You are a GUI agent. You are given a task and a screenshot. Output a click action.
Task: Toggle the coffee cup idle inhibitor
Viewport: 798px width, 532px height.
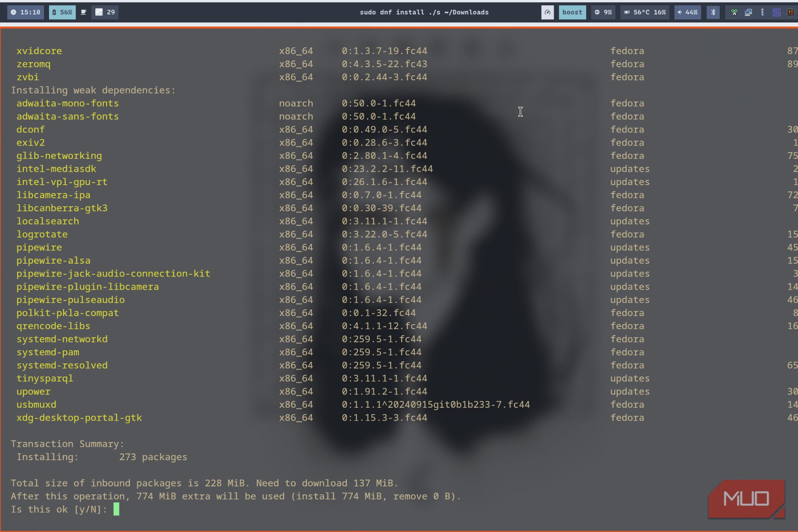click(x=84, y=12)
